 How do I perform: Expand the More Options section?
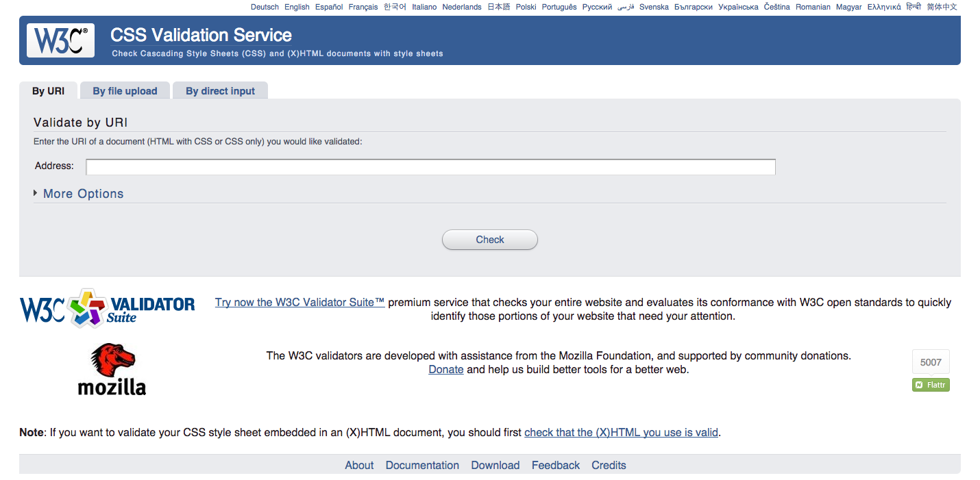(83, 194)
